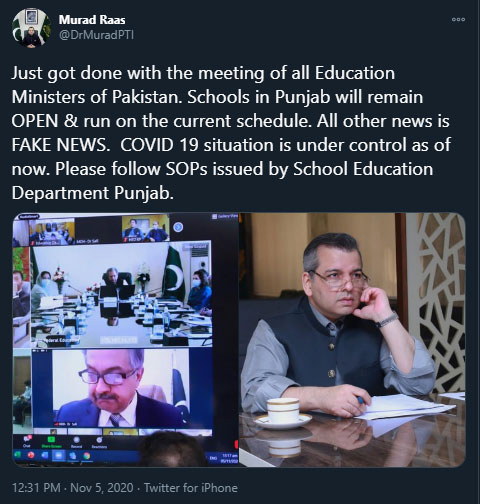The height and width of the screenshot is (504, 480).
Task: Click the blue next-participants arrow
Action: click(x=178, y=227)
